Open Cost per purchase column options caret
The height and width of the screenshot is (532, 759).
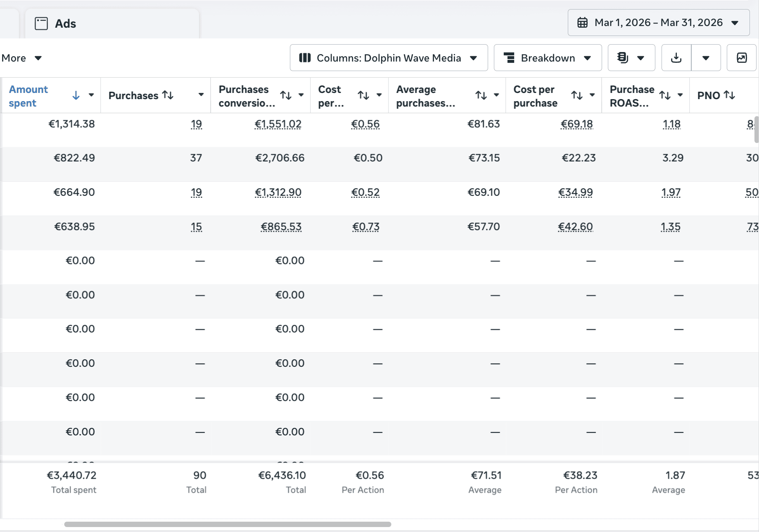click(592, 95)
